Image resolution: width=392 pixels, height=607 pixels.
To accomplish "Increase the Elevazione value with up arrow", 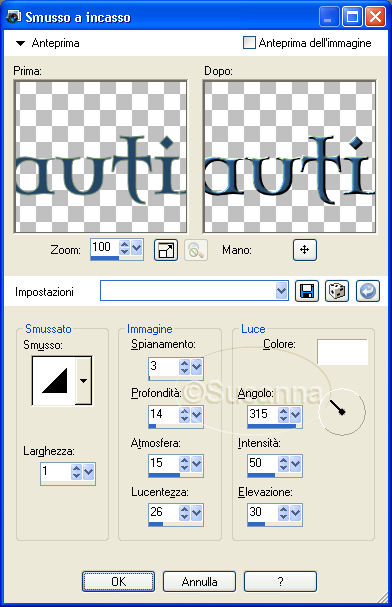I will click(283, 509).
